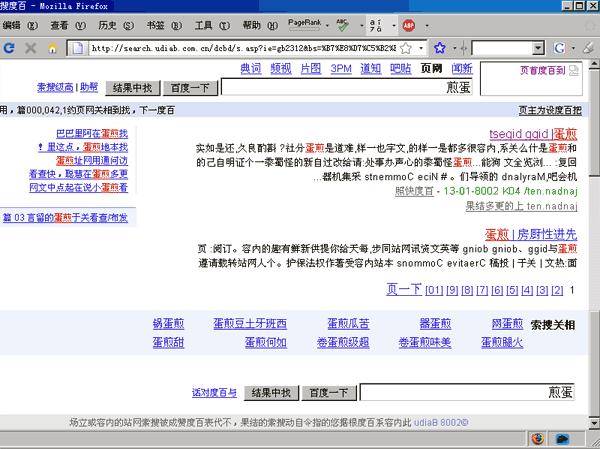
Task: Go to the home page icon
Action: pyautogui.click(x=52, y=48)
